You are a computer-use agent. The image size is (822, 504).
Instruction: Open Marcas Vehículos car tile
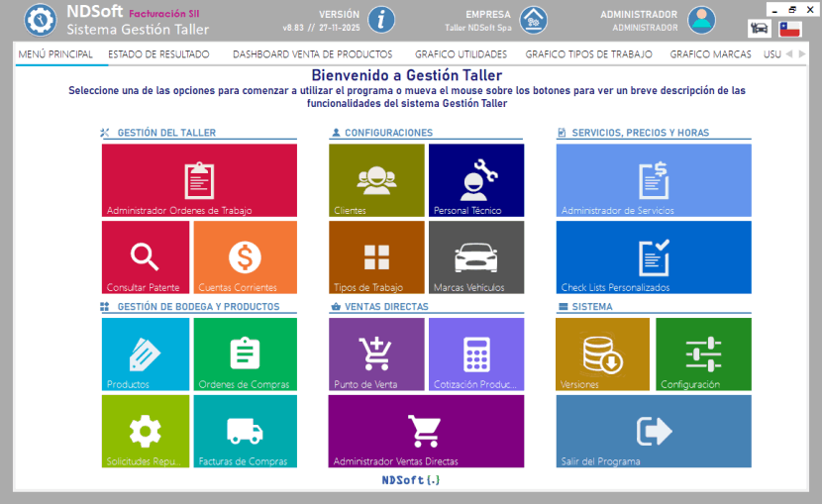pyautogui.click(x=476, y=256)
